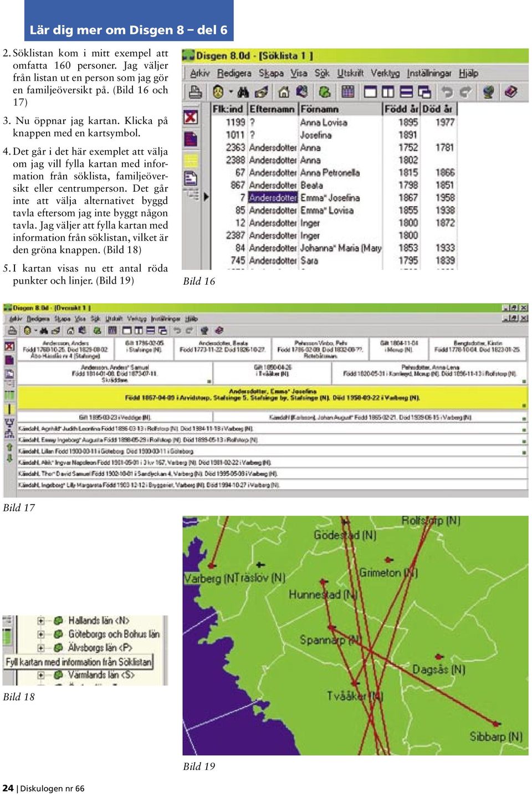This screenshot has height=795, width=532.
Task: Select the Anna Lovisa row in Söklista
Action: coord(335,122)
